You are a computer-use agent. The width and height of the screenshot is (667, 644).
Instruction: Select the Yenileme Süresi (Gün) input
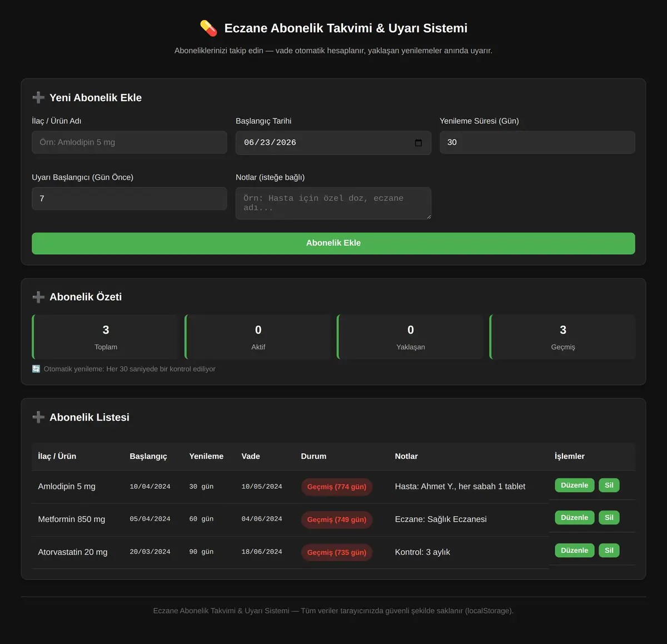pyautogui.click(x=537, y=142)
